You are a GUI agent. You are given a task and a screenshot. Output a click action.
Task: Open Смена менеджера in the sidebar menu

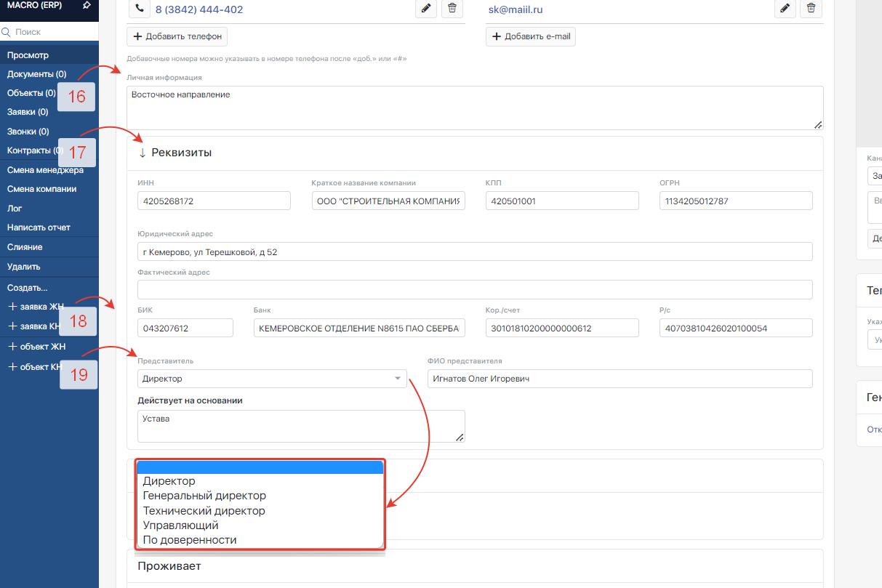click(45, 170)
